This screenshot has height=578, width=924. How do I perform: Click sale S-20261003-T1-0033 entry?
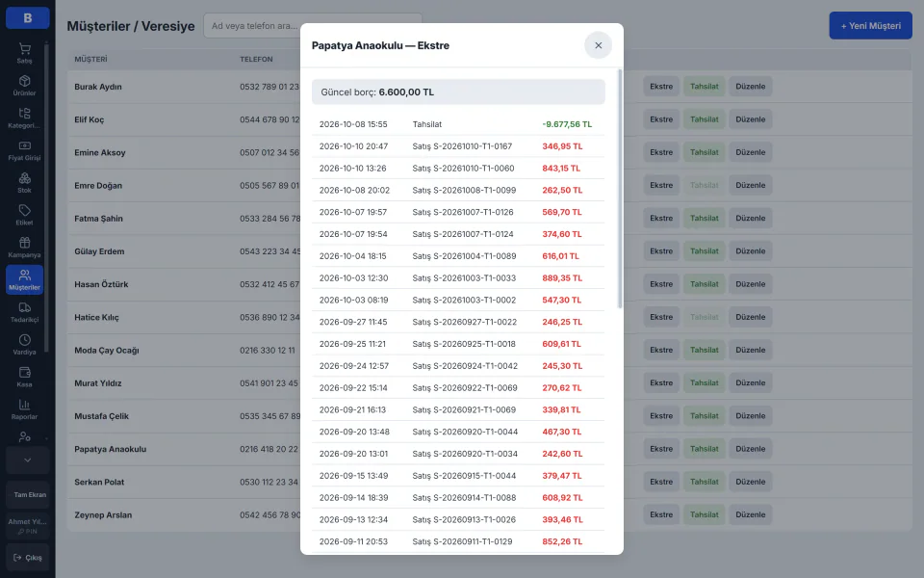coord(458,277)
